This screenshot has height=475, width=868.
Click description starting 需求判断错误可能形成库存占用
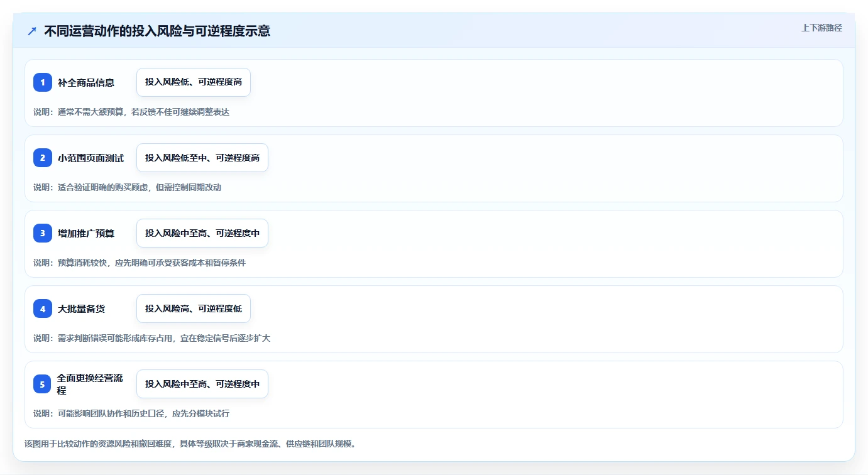(151, 338)
